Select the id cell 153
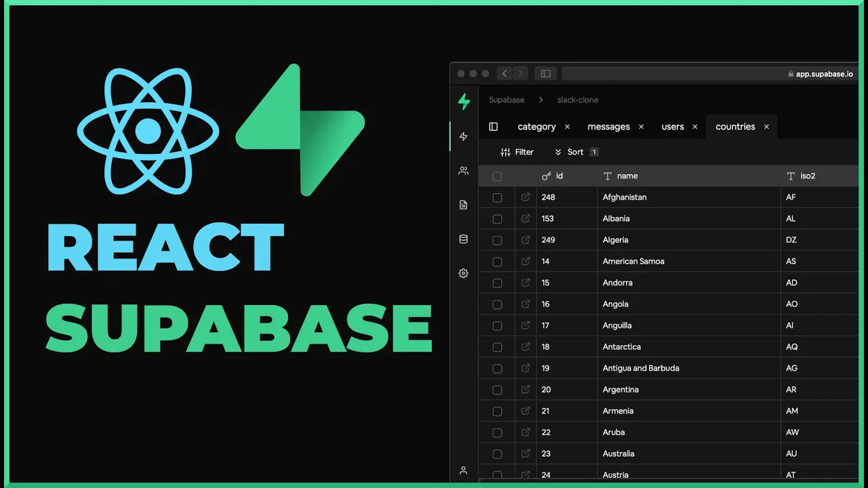 567,218
